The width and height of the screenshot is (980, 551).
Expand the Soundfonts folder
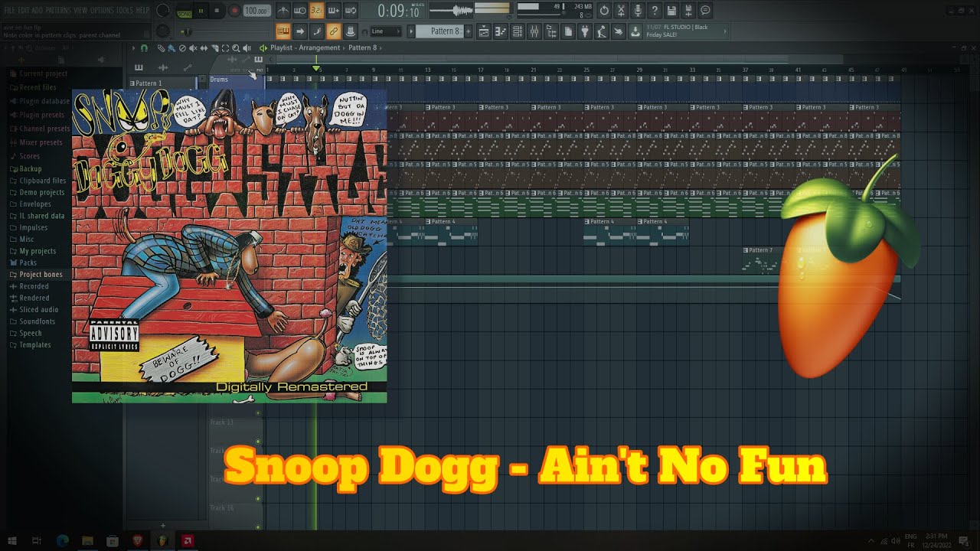32,321
